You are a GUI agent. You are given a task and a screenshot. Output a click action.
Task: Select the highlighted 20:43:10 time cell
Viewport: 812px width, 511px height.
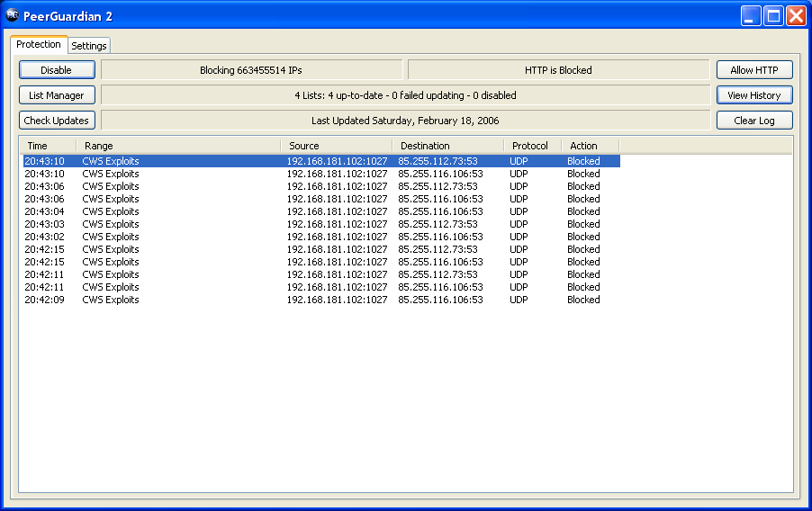[44, 161]
